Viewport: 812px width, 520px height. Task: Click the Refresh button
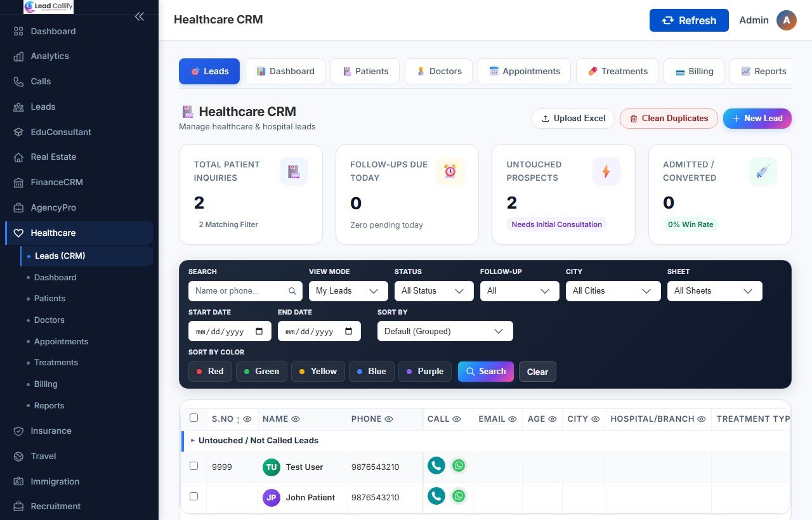pyautogui.click(x=689, y=20)
